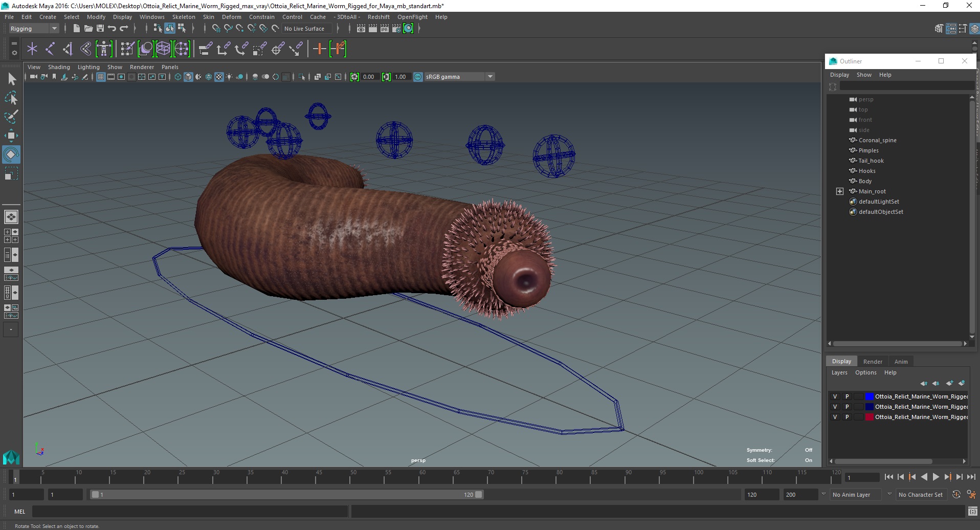Viewport: 980px width, 530px height.
Task: Select the Create Joints shelf icon
Action: click(x=50, y=49)
